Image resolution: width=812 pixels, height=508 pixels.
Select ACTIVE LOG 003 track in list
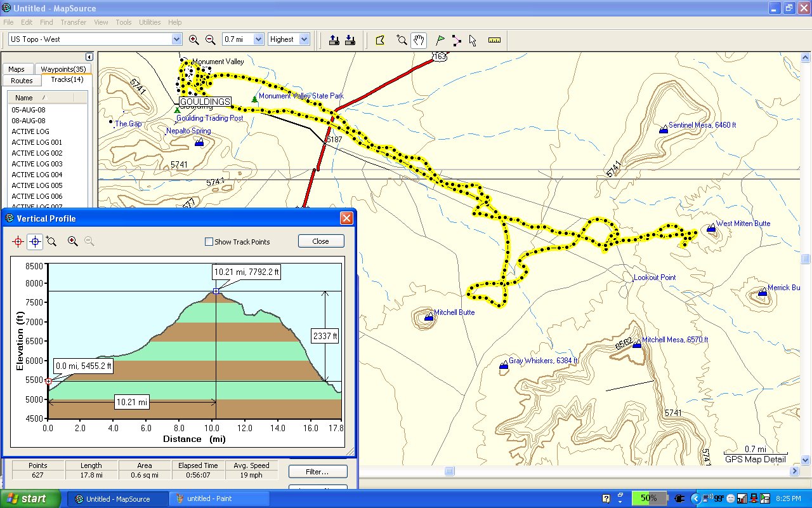click(37, 164)
